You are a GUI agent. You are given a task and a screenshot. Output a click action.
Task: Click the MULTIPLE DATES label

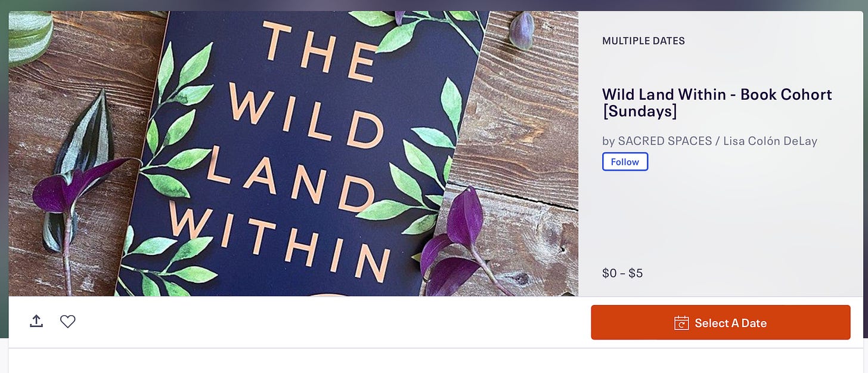pyautogui.click(x=643, y=41)
